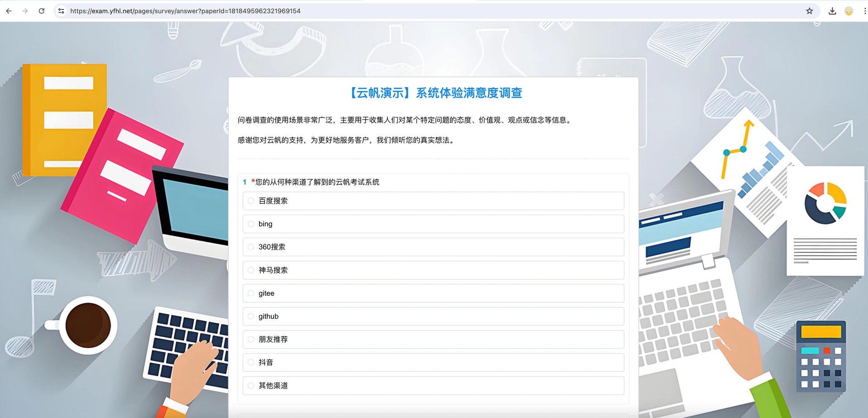The image size is (868, 418).
Task: Select the 其他渠道 option
Action: (434, 385)
